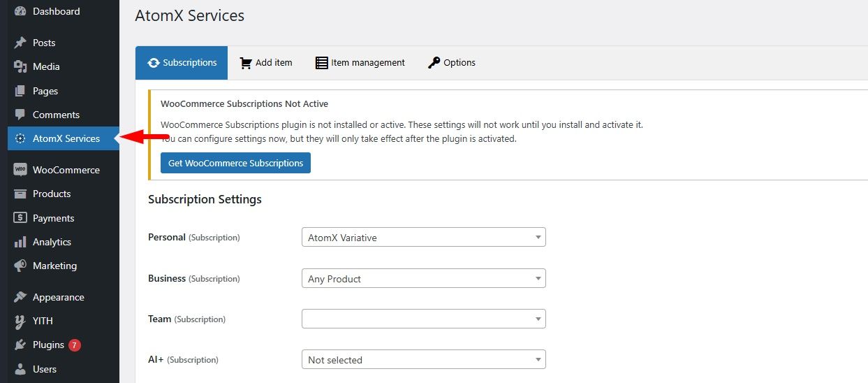Click the Item management list icon
This screenshot has width=868, height=383.
[322, 63]
